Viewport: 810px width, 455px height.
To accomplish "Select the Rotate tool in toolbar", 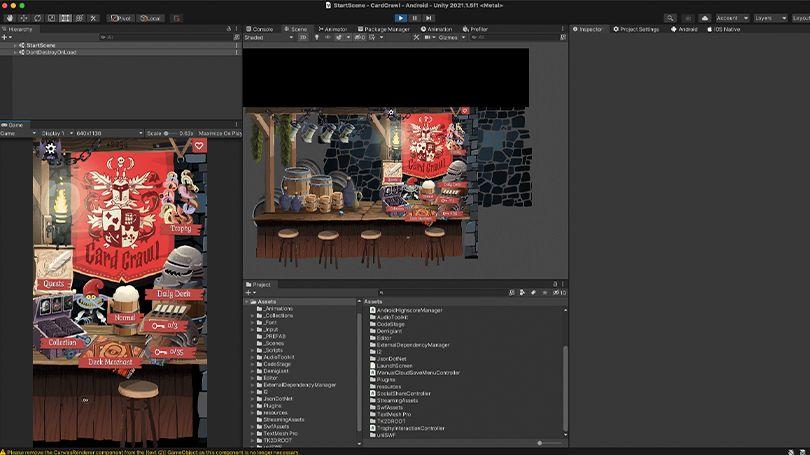I will [38, 18].
